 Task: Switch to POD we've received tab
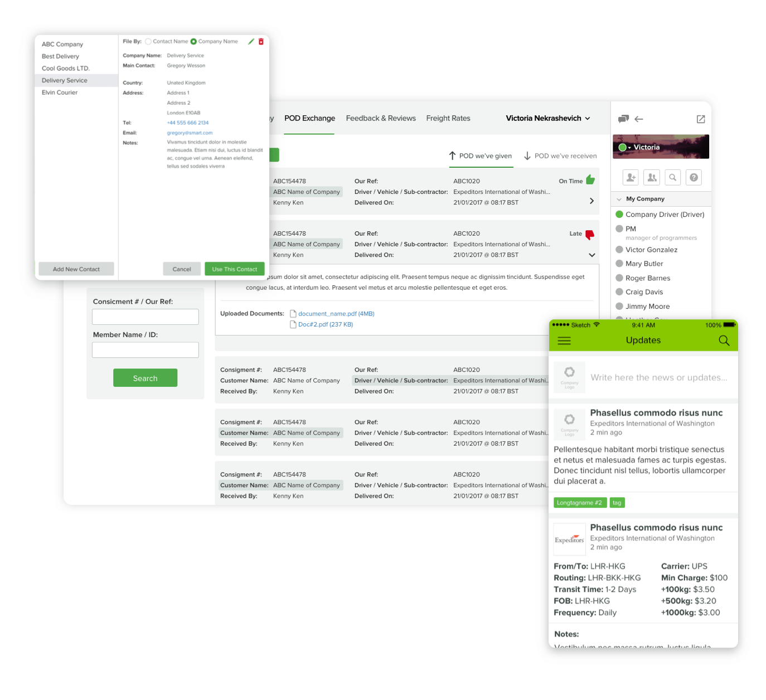pos(560,156)
